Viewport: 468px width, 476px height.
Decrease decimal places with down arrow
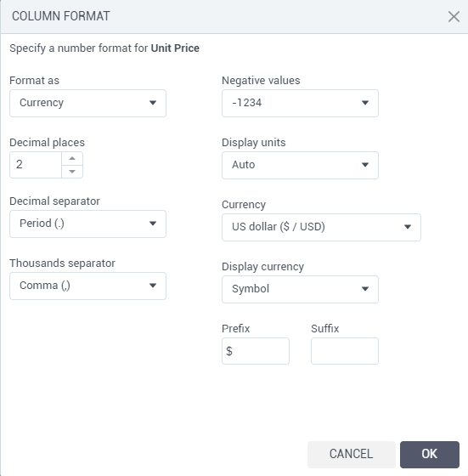72,172
